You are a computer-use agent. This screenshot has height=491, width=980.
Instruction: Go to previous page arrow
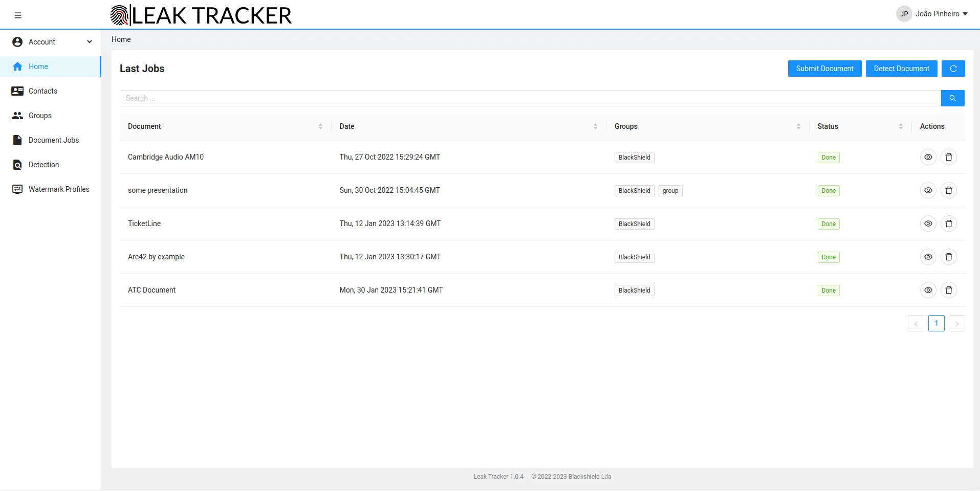[x=916, y=323]
